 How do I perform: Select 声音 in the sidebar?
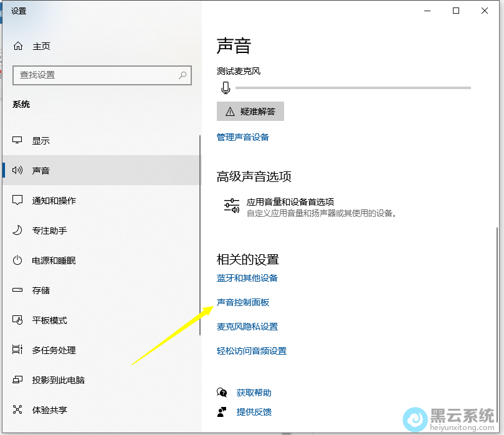(41, 171)
